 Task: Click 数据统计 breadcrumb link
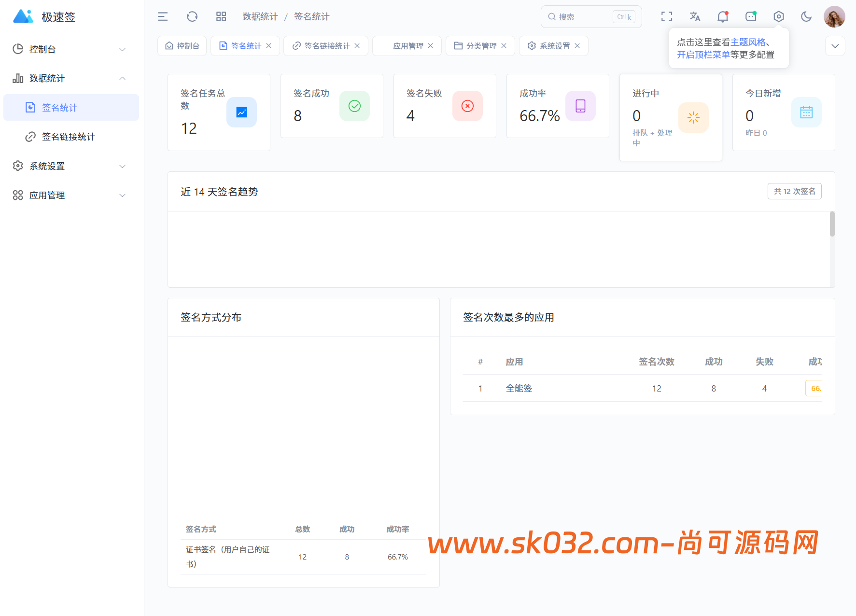coord(260,17)
